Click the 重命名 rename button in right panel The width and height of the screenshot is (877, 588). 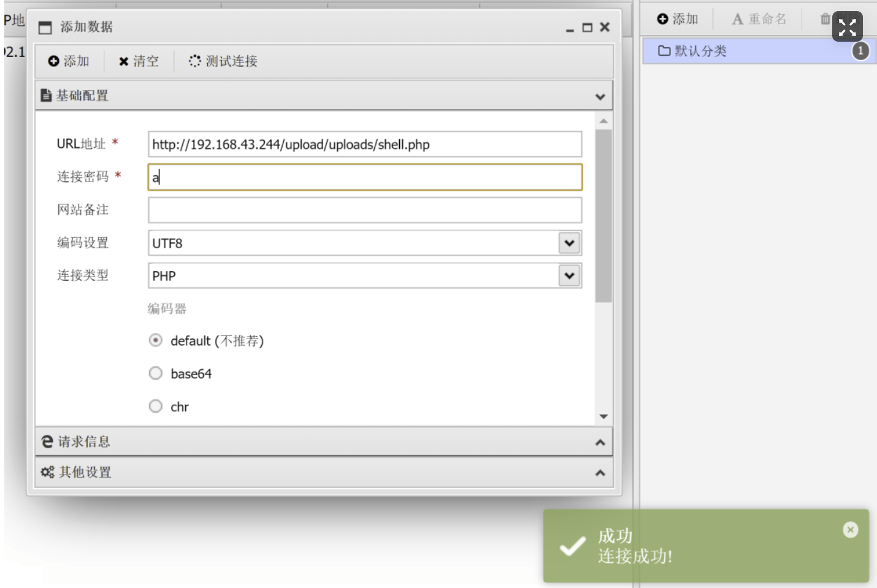click(759, 19)
